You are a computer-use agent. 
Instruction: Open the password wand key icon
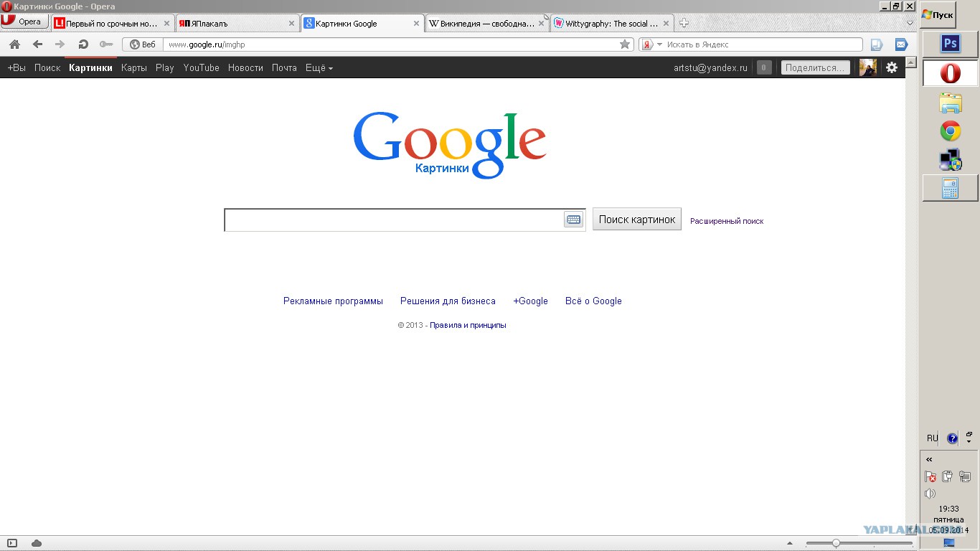[106, 44]
